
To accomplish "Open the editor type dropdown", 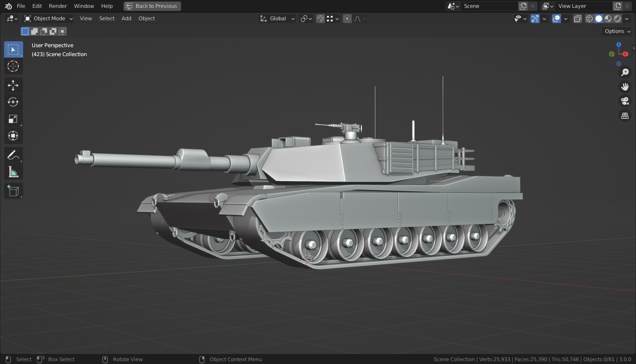I will 12,19.
